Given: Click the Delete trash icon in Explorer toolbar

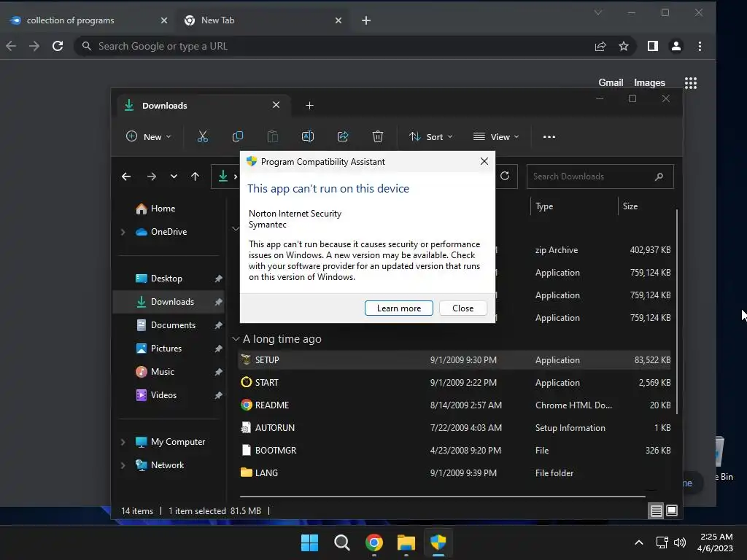Looking at the screenshot, I should point(378,136).
